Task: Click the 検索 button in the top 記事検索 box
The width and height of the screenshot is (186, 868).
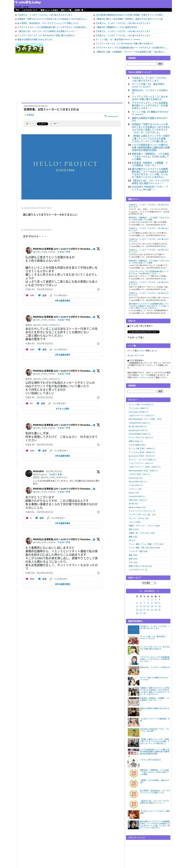Action: coord(160,64)
